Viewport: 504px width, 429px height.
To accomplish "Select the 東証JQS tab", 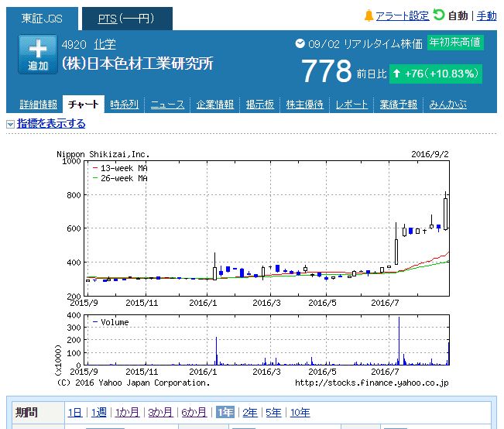I will (42, 19).
